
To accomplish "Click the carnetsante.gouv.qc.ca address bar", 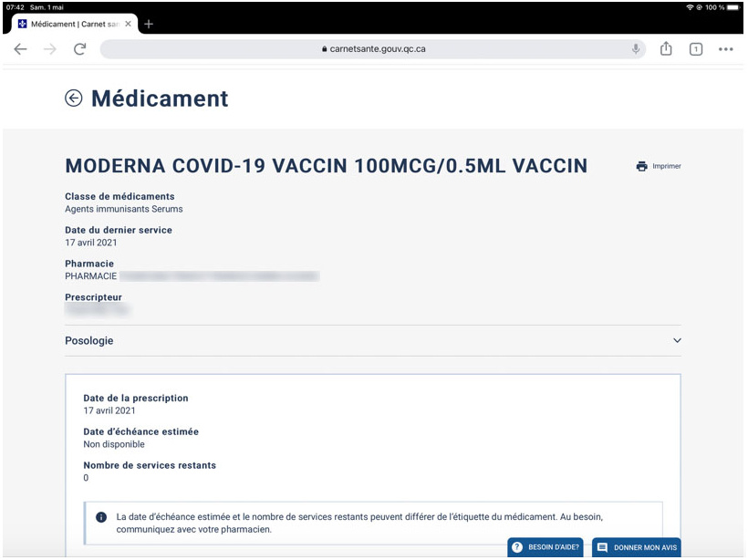I will click(374, 49).
